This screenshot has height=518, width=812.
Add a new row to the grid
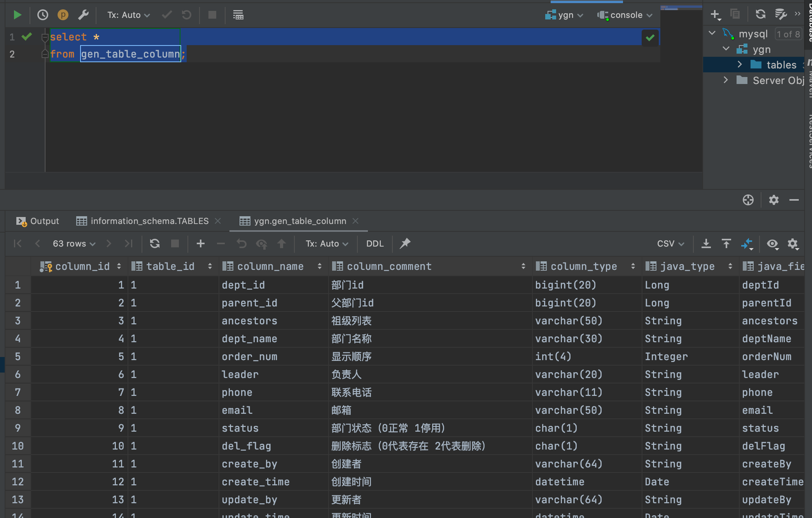click(201, 243)
